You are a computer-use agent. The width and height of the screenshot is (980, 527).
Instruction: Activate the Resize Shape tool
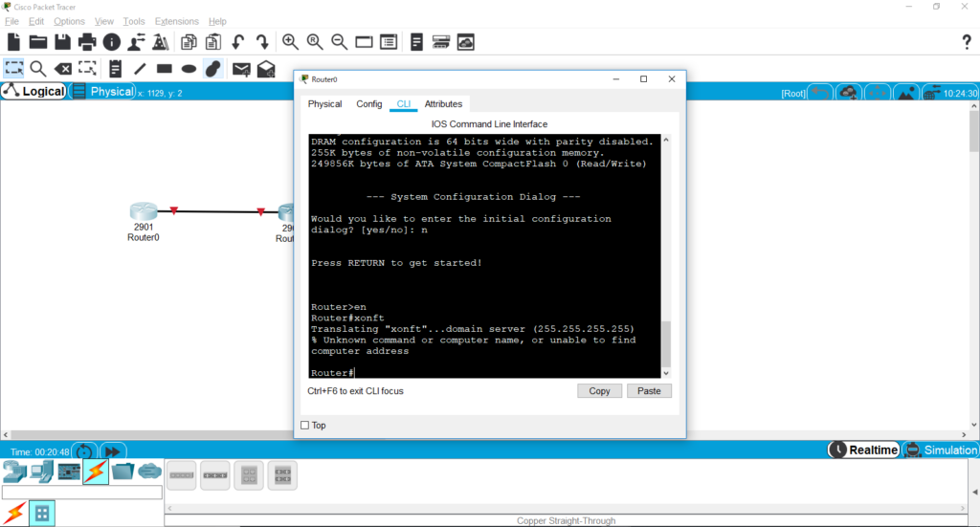[87, 68]
